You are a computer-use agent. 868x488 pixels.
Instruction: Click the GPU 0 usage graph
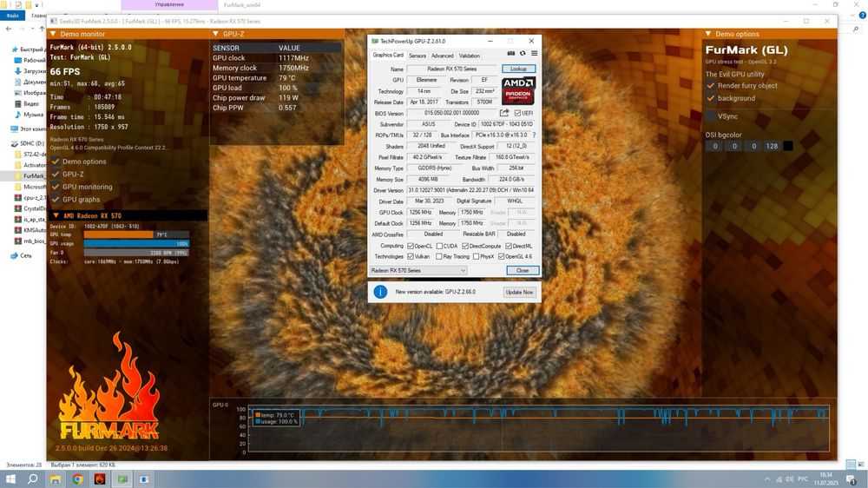click(538, 429)
